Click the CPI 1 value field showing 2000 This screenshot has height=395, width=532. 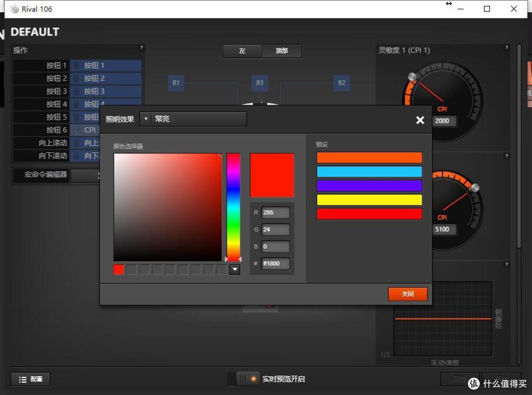(x=444, y=121)
